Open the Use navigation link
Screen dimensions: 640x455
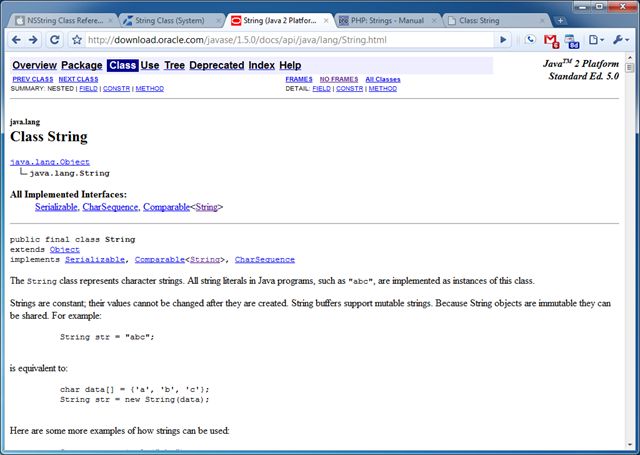click(150, 65)
